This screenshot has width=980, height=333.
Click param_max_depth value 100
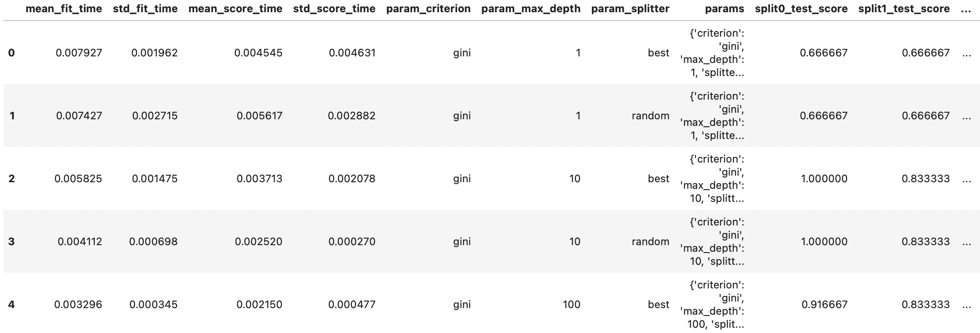(x=571, y=305)
